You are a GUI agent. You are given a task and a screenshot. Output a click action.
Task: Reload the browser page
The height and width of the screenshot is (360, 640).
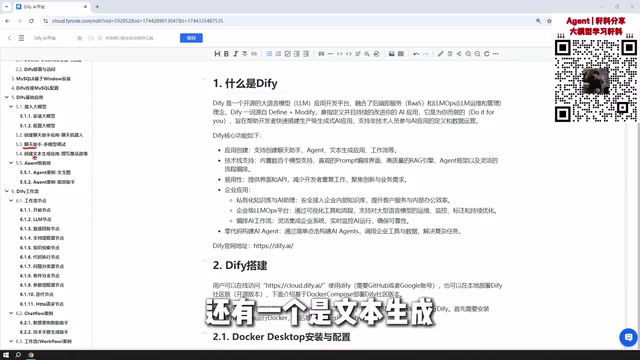tap(31, 21)
